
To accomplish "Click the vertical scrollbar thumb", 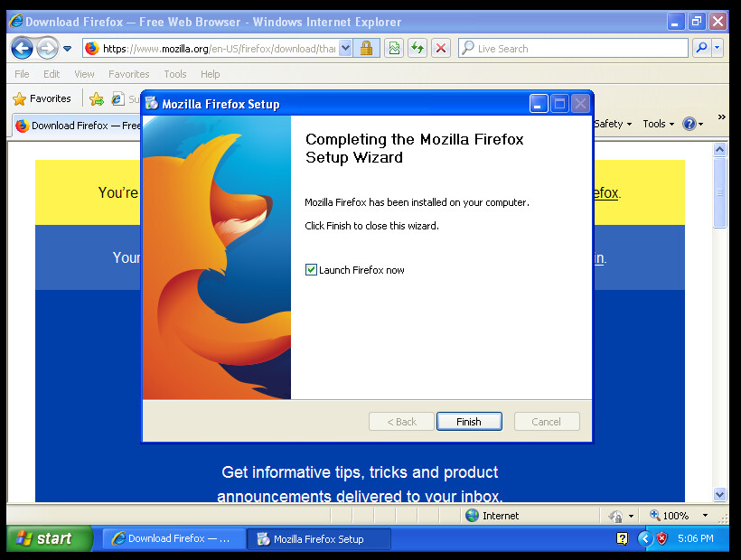I will tap(719, 192).
